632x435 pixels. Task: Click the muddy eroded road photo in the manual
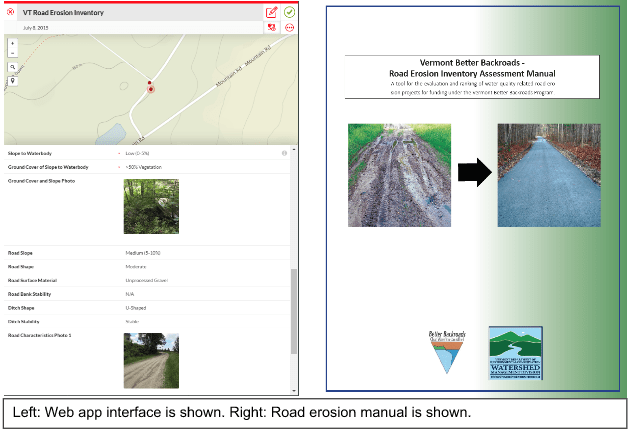(x=399, y=175)
